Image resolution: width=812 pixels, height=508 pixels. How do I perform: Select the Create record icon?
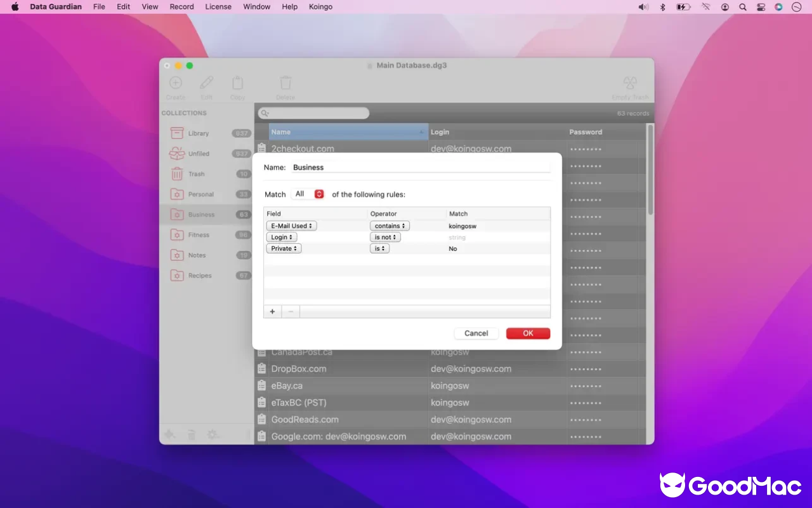coord(176,83)
